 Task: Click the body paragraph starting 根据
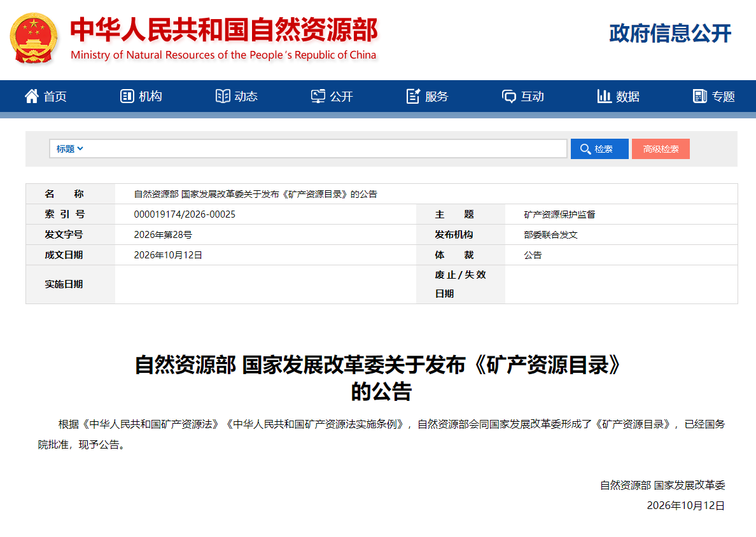(381, 435)
